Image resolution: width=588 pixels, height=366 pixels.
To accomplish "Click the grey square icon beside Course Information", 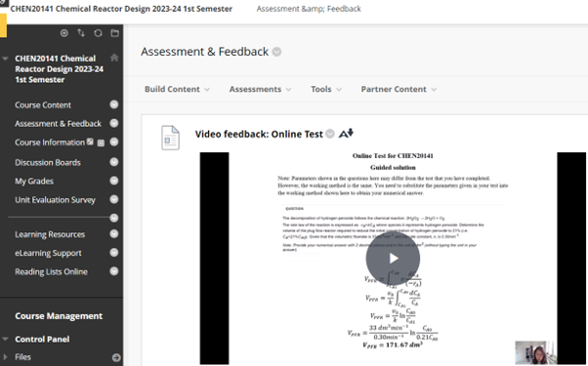I will click(x=101, y=142).
